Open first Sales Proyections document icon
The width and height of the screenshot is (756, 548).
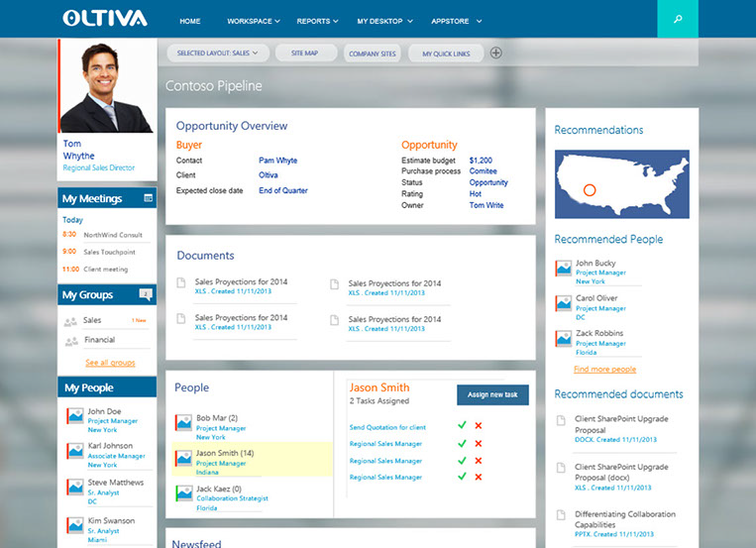[x=181, y=283]
